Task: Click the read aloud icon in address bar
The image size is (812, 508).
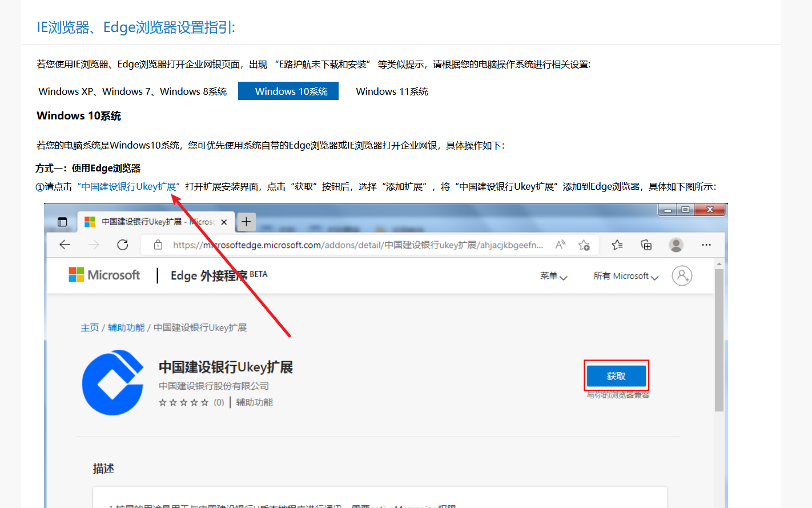Action: (x=560, y=245)
